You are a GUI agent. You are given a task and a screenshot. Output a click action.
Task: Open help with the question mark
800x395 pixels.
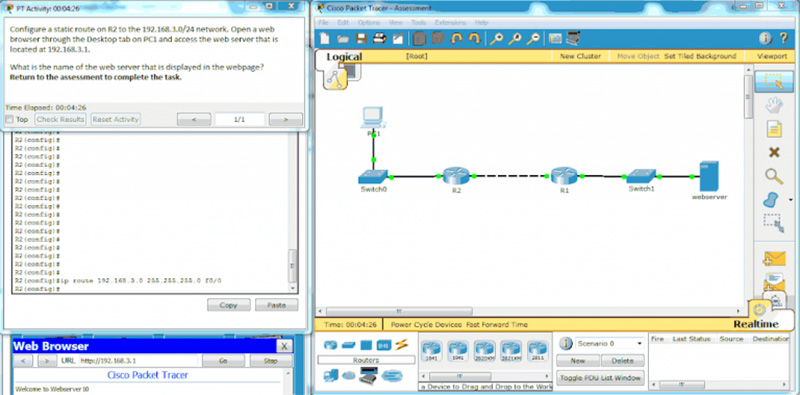pyautogui.click(x=784, y=39)
